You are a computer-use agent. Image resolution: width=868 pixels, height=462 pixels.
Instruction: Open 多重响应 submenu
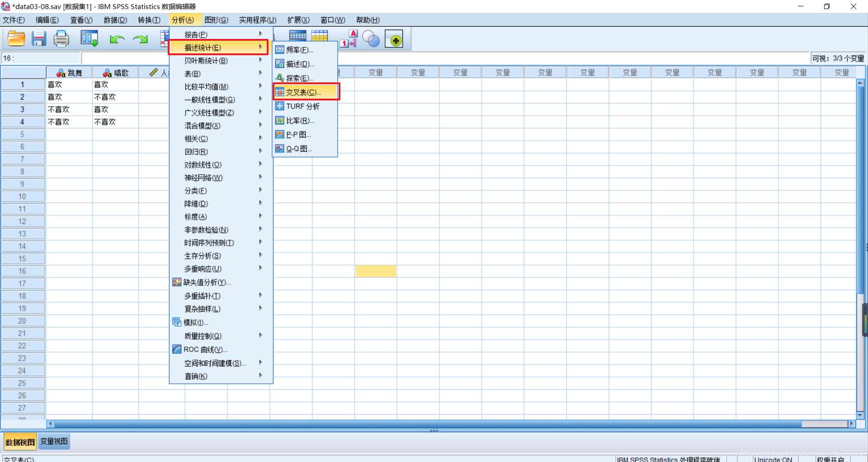tap(221, 269)
